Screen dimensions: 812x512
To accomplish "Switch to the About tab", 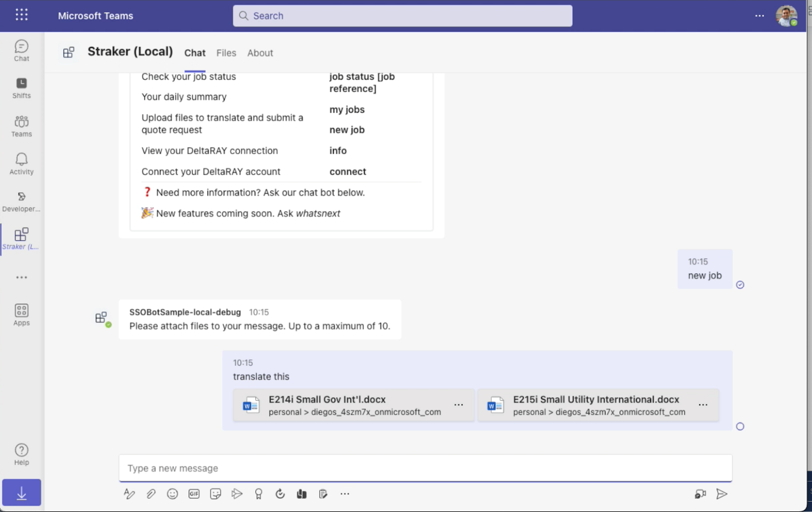I will coord(260,53).
